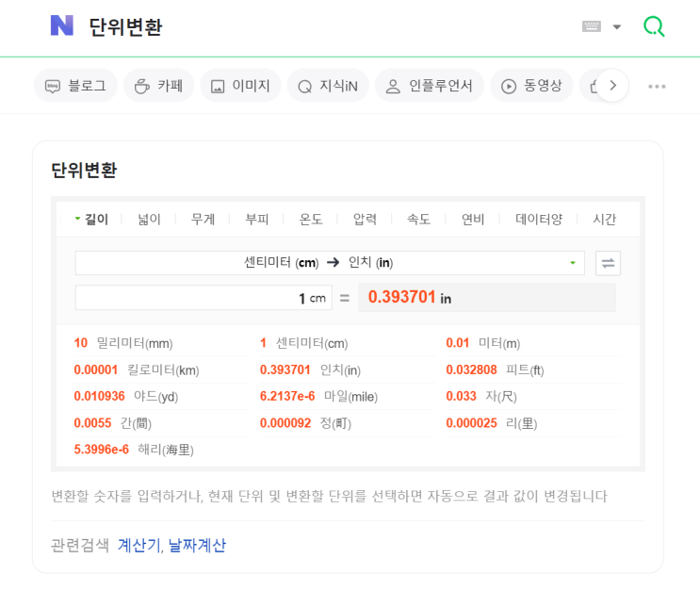Click the 1 cm value input field
The image size is (700, 591).
[203, 298]
